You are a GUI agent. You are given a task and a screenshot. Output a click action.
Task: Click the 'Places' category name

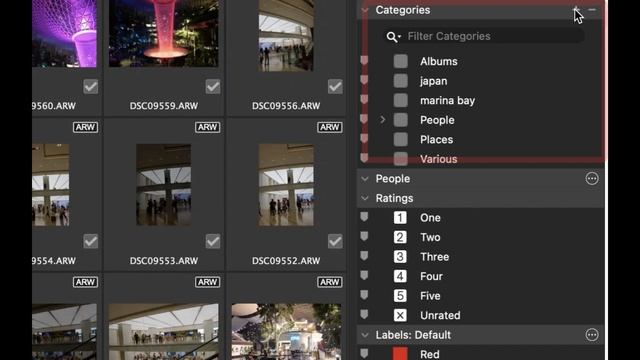click(436, 140)
